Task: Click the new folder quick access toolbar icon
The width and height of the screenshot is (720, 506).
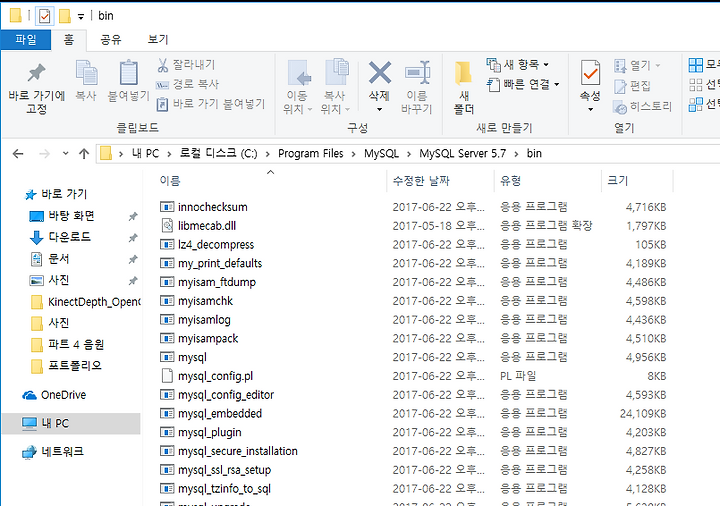Action: (65, 16)
